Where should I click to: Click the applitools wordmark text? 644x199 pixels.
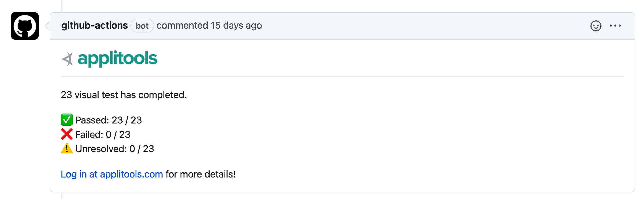click(x=117, y=59)
